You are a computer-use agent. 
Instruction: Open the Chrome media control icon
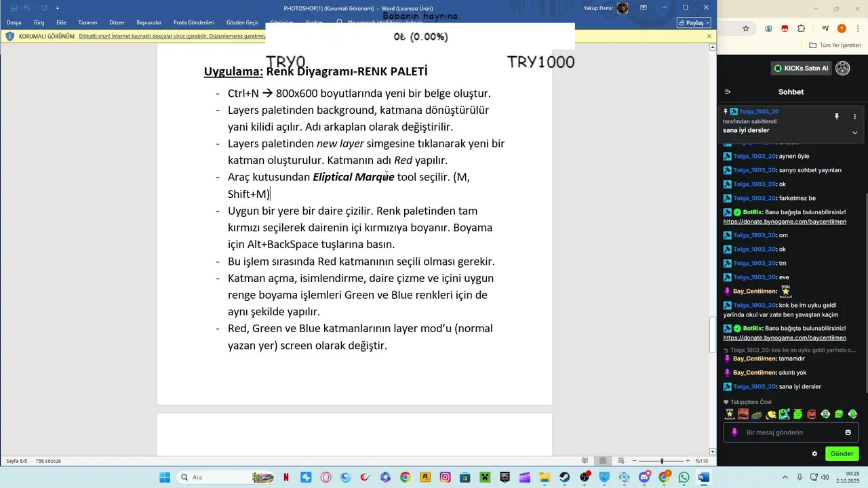[x=825, y=28]
